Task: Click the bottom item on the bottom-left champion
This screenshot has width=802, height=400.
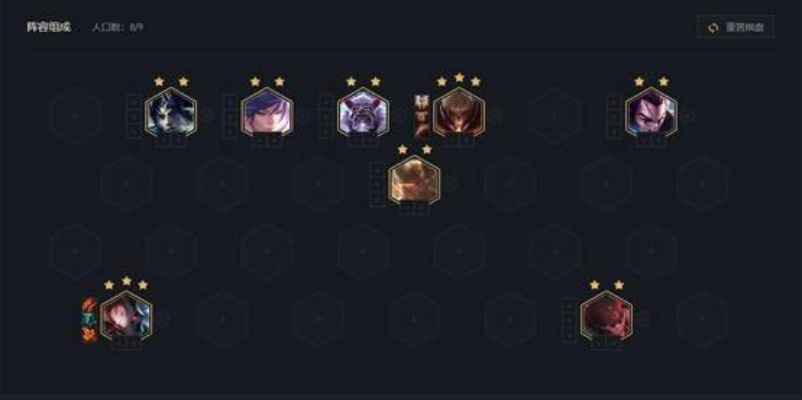Action: point(89,335)
